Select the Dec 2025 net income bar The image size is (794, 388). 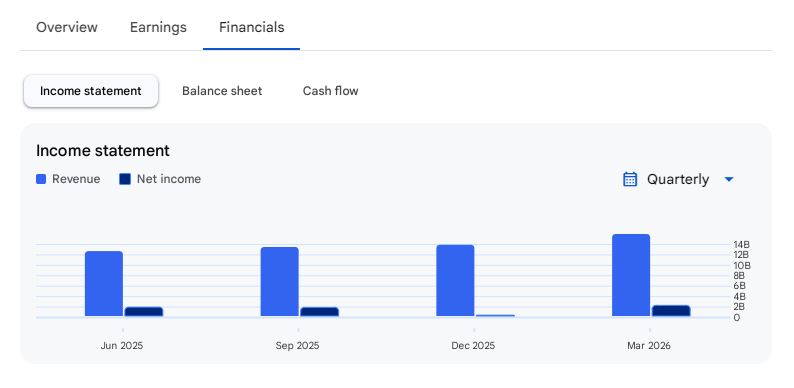(x=495, y=316)
